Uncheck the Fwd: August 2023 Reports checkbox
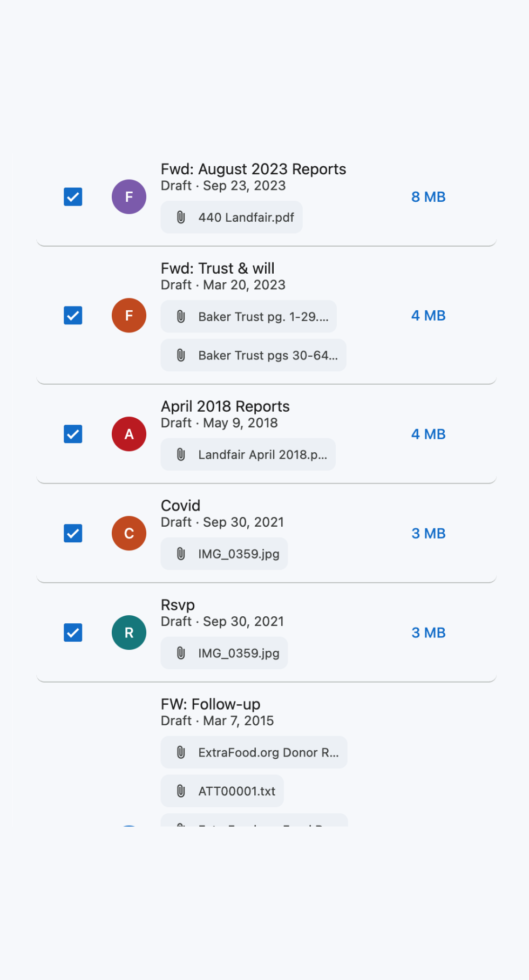Screen dimensions: 529x980 tap(73, 197)
